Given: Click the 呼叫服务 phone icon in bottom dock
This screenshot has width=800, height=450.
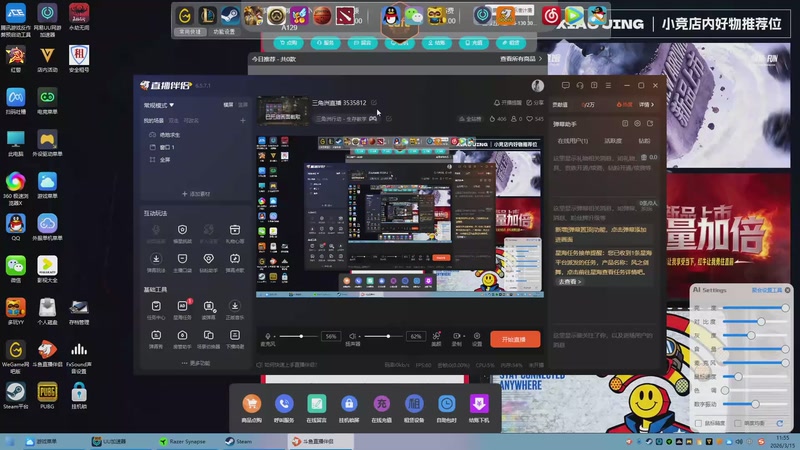Looking at the screenshot, I should point(284,404).
